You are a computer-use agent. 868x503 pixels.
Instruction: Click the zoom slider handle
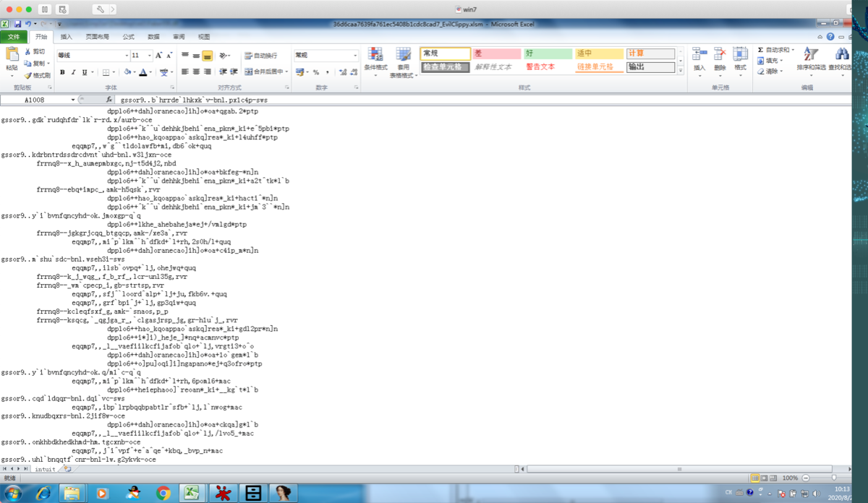(834, 478)
